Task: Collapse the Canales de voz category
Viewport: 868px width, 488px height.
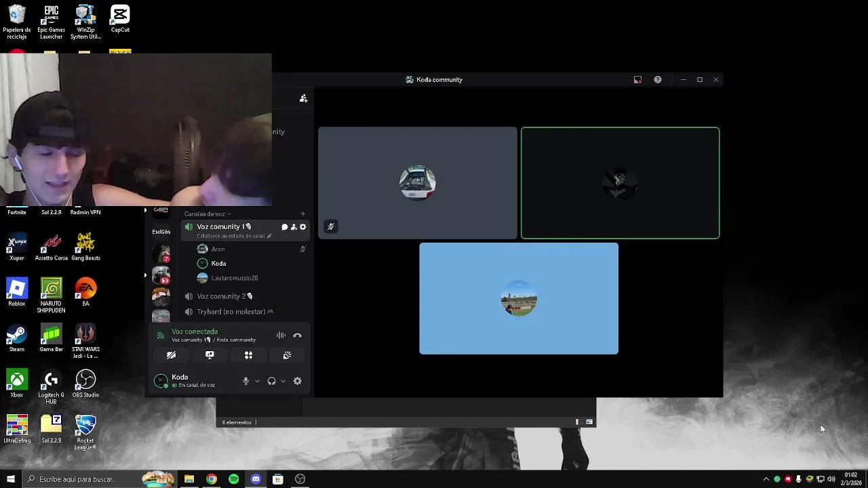Action: point(208,214)
